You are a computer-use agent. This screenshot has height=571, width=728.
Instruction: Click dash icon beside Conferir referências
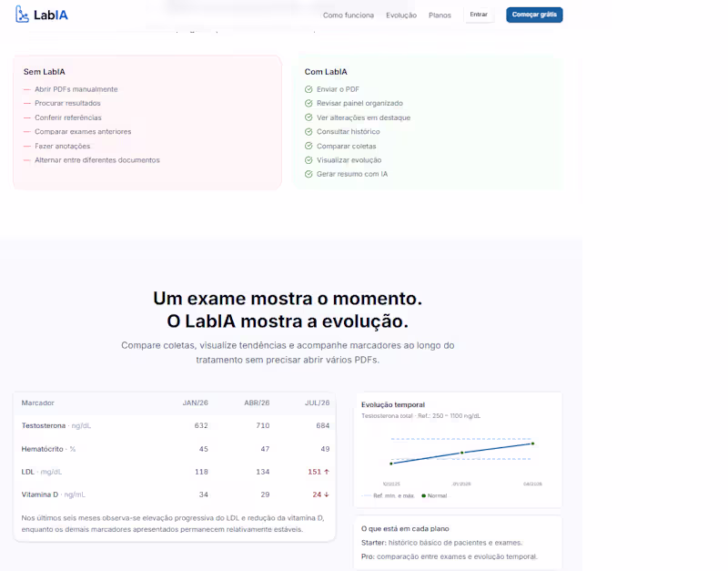click(x=27, y=117)
